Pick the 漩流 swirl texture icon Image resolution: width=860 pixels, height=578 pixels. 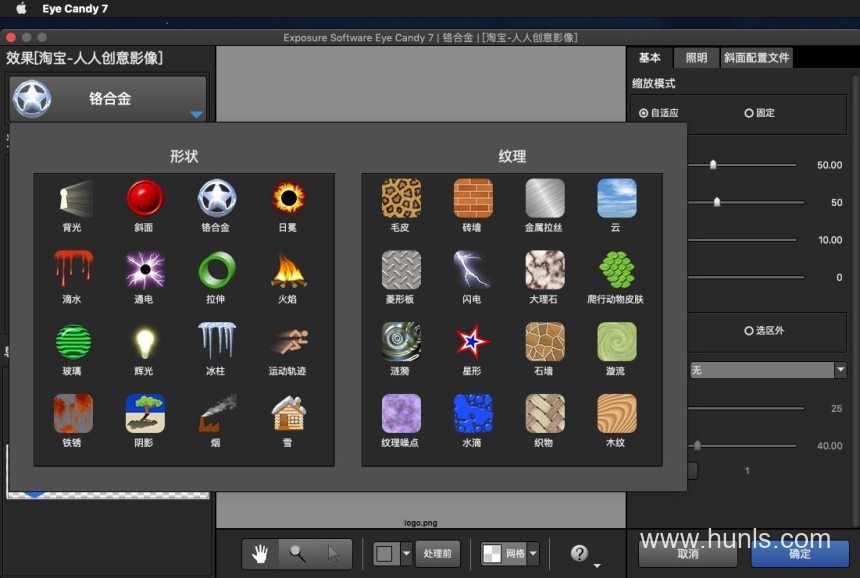[x=616, y=342]
